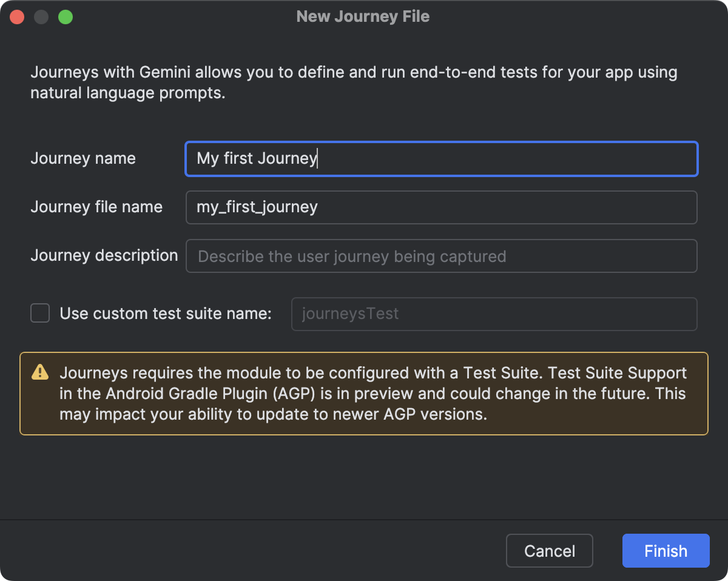Click the Journey file name label

(96, 207)
